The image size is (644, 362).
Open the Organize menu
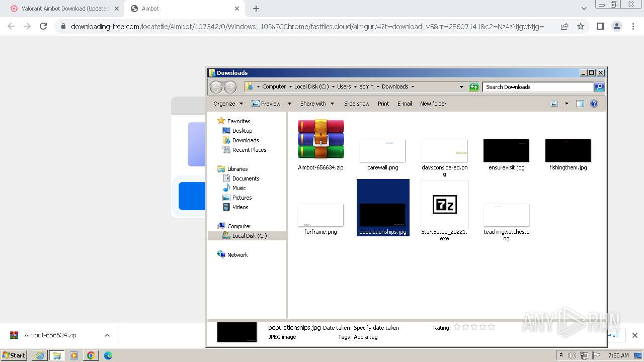228,104
